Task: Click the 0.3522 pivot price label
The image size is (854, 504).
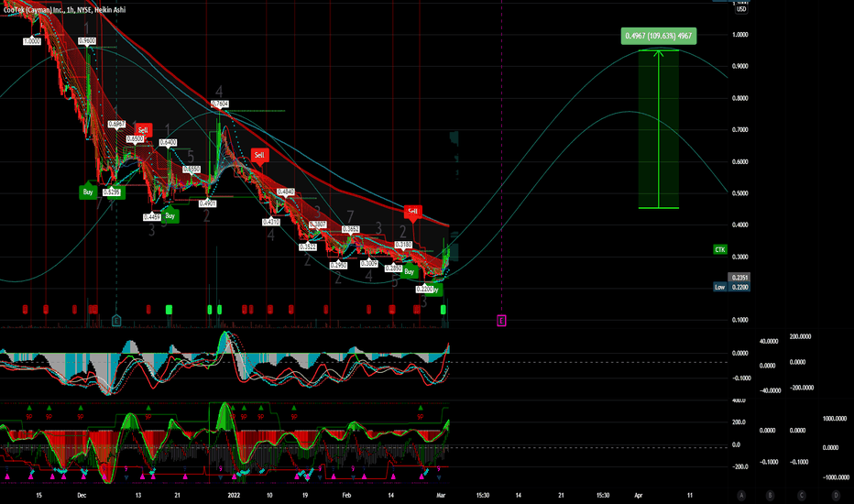Action: (x=308, y=247)
